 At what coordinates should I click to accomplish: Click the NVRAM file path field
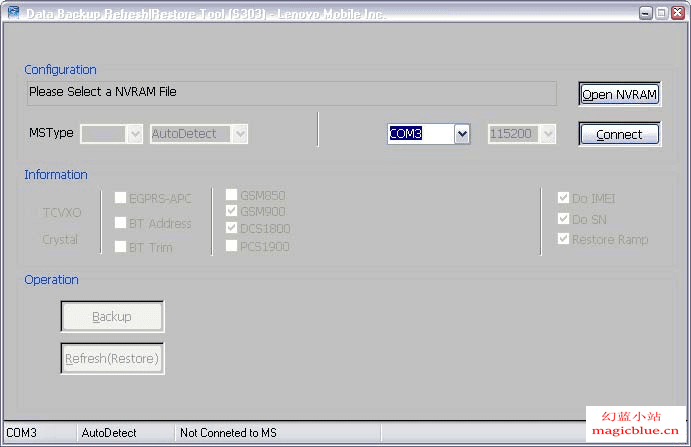[291, 93]
